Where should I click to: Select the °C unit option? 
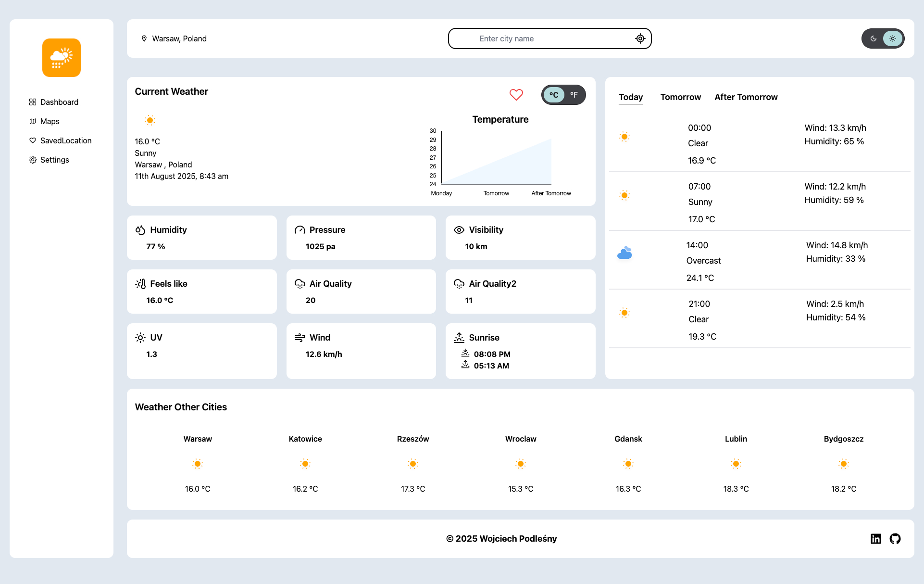(x=554, y=95)
